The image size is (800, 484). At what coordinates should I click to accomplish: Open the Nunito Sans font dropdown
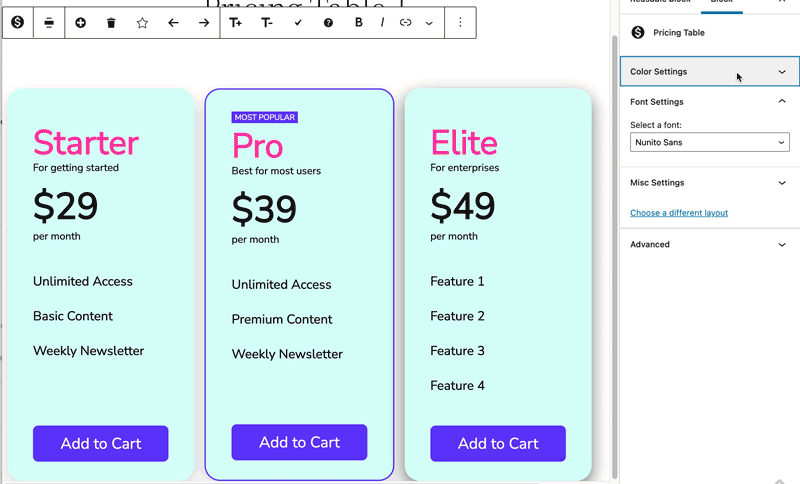[x=709, y=143]
